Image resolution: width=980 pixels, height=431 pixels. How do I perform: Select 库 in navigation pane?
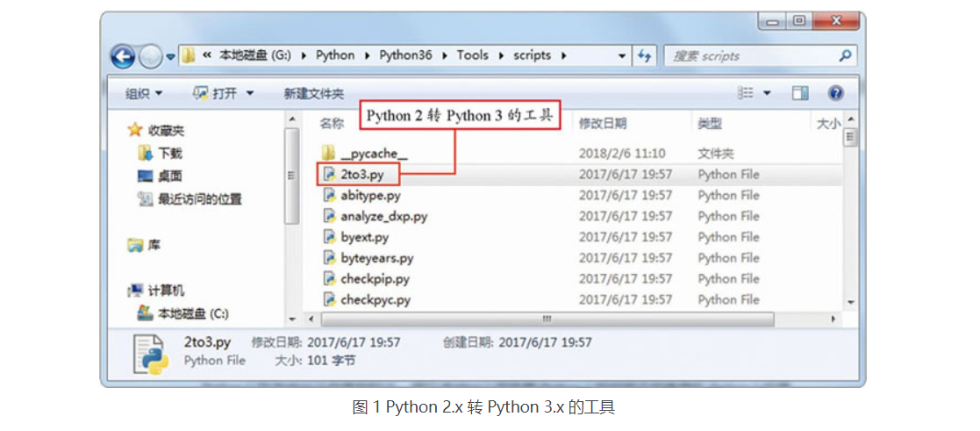[x=154, y=245]
